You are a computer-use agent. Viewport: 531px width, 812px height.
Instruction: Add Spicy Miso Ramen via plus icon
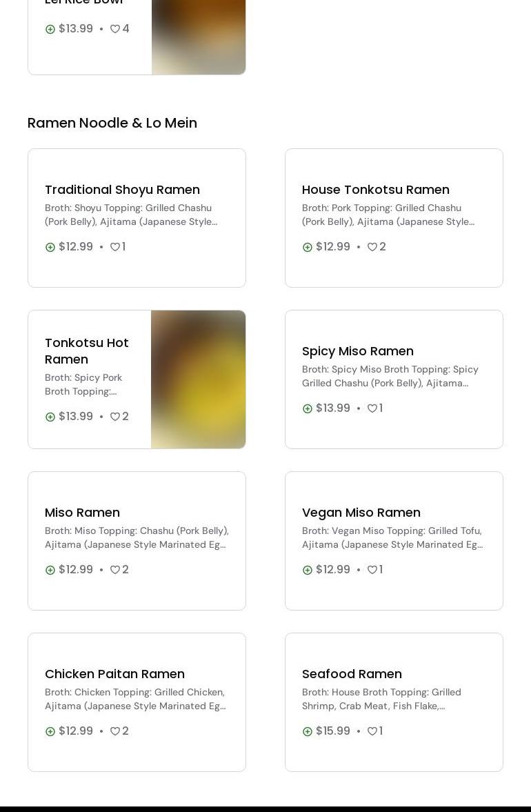(x=308, y=408)
